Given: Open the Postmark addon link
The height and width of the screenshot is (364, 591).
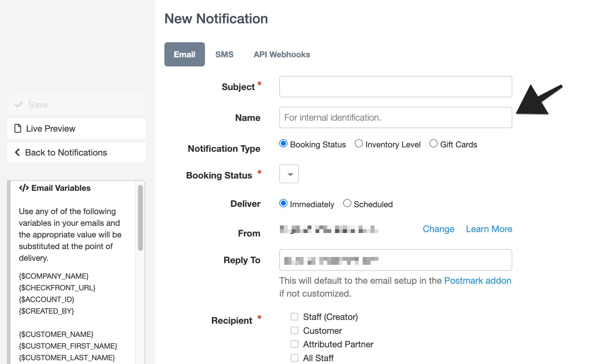Looking at the screenshot, I should [478, 281].
